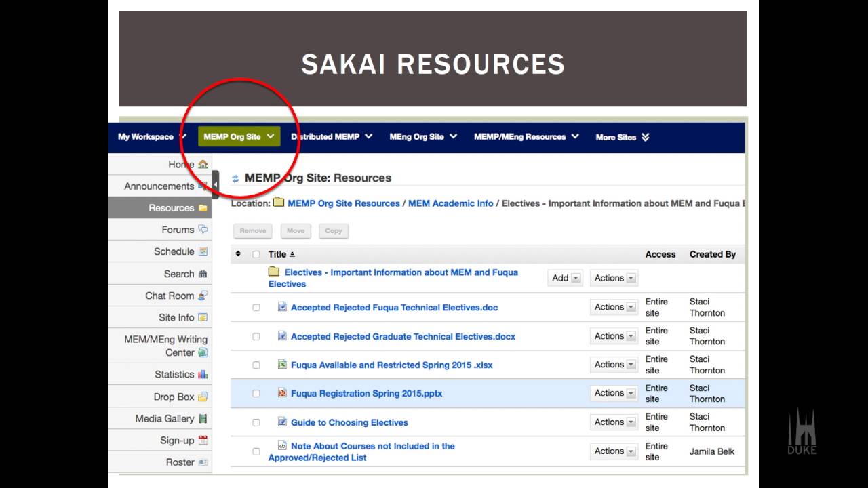Click the folder icon next to Location

pos(278,202)
